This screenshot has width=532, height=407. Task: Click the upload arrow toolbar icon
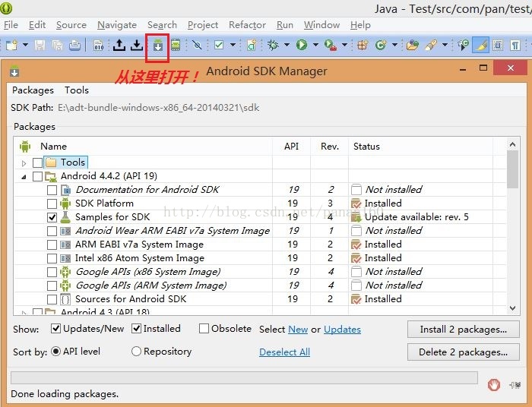[x=119, y=45]
